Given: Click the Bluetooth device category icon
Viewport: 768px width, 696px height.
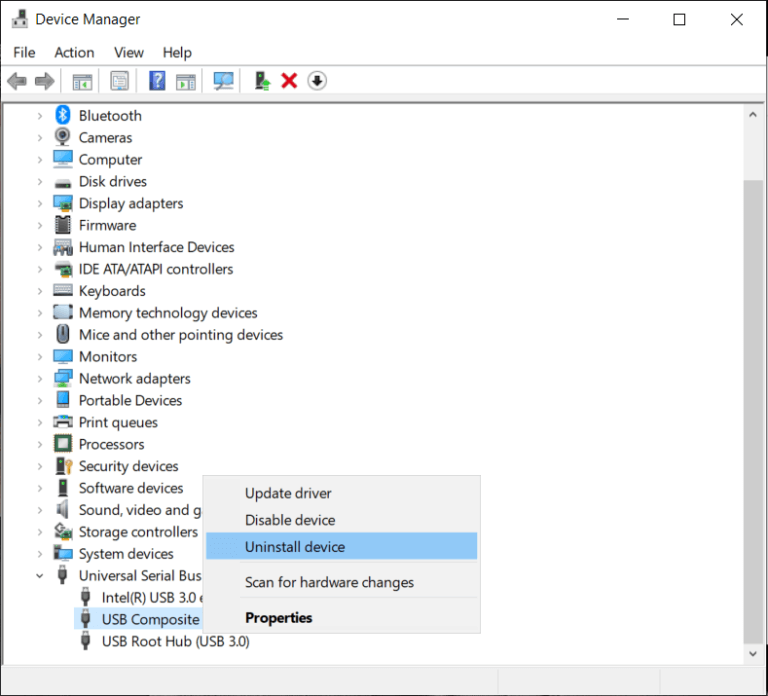Looking at the screenshot, I should [x=63, y=116].
